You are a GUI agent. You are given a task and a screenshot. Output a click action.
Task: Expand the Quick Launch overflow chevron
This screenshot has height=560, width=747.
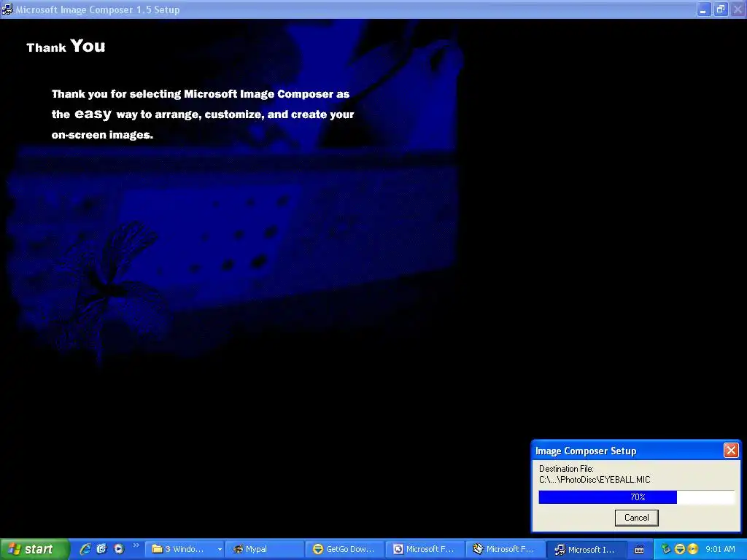click(136, 545)
